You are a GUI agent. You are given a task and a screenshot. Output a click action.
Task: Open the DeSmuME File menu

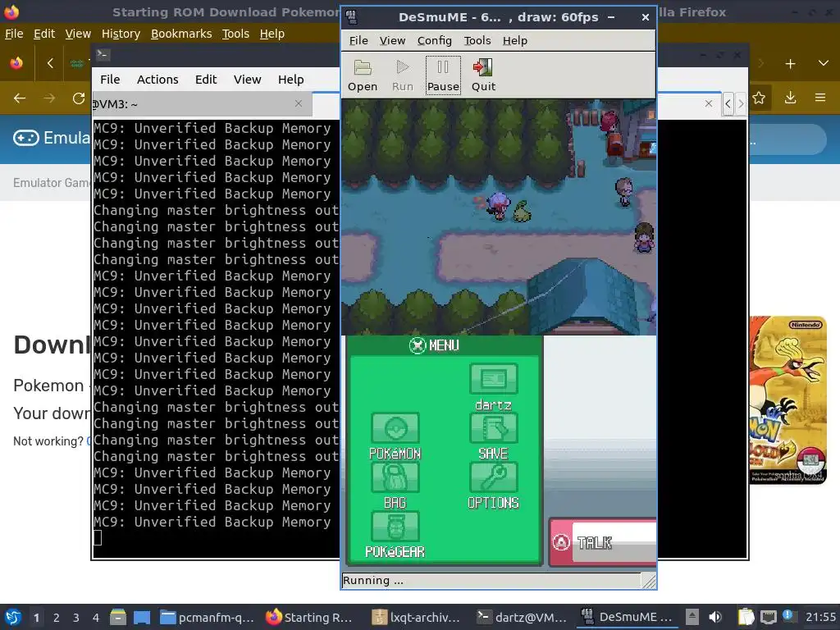(358, 41)
